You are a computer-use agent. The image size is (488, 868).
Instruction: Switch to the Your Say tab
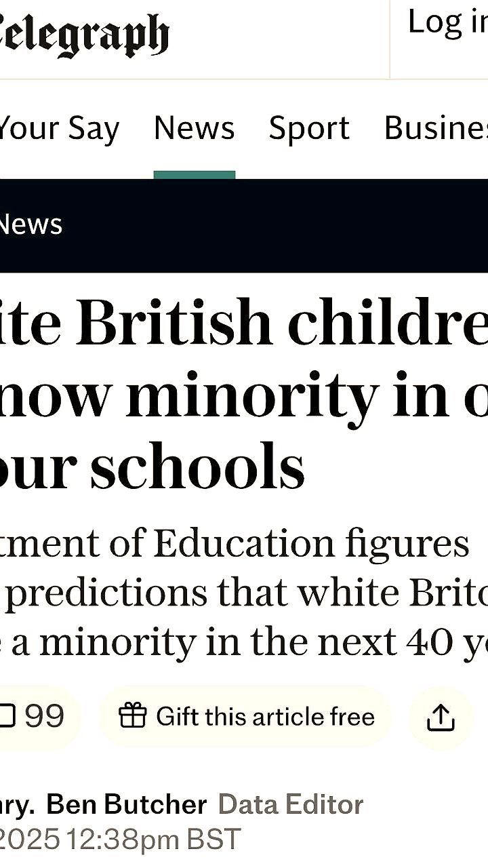[59, 129]
